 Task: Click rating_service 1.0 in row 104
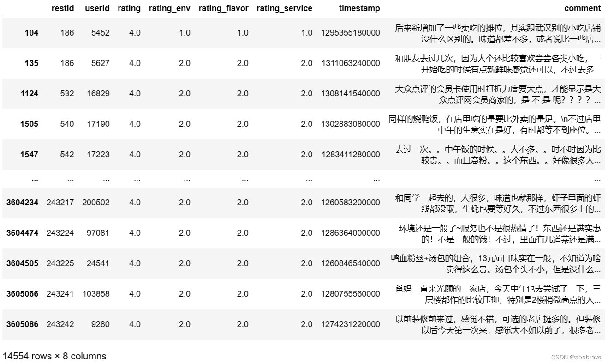coord(306,33)
